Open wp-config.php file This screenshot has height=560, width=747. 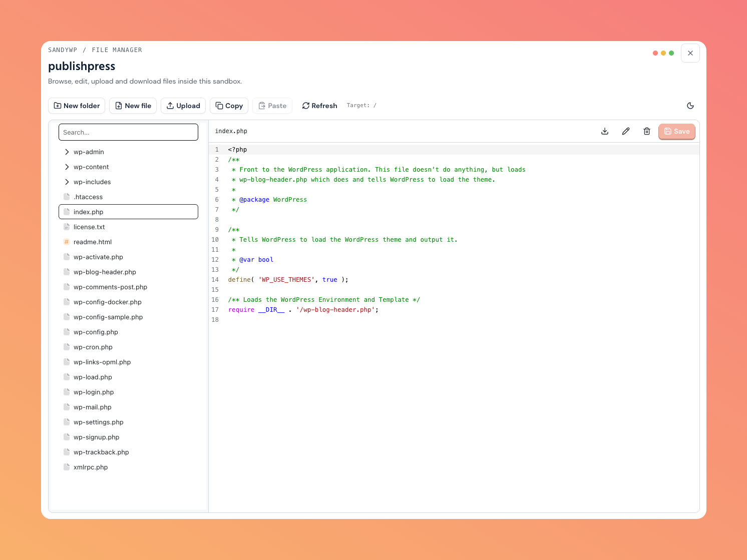128,332
